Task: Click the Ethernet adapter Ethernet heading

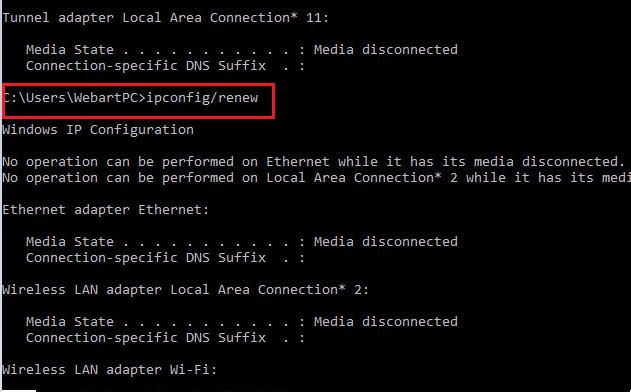Action: 105,210
